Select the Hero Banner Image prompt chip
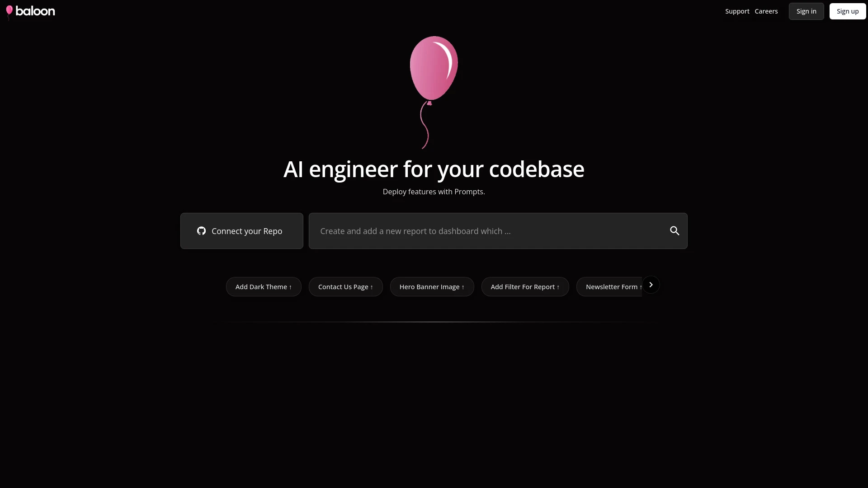The image size is (868, 488). point(432,286)
